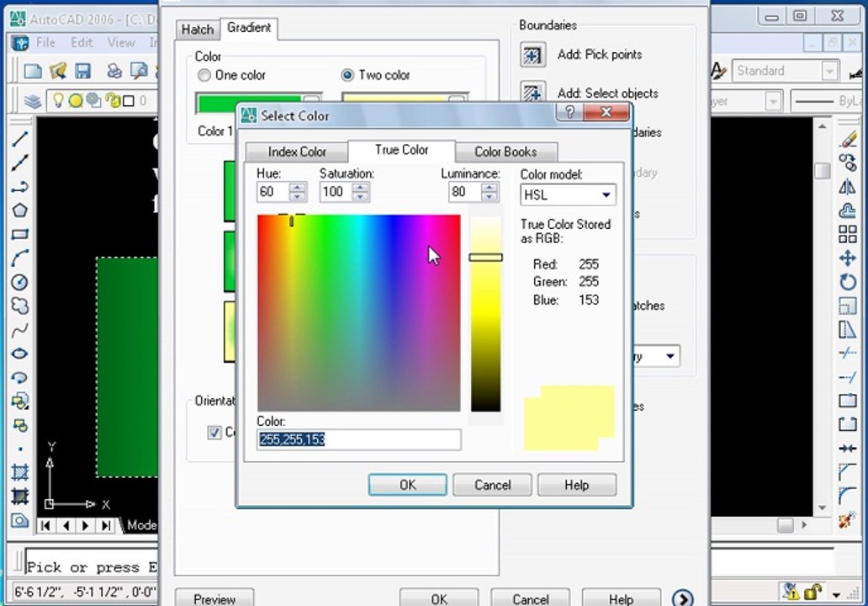Click the Select Color help question button
Viewport: 868px width, 606px height.
(569, 113)
